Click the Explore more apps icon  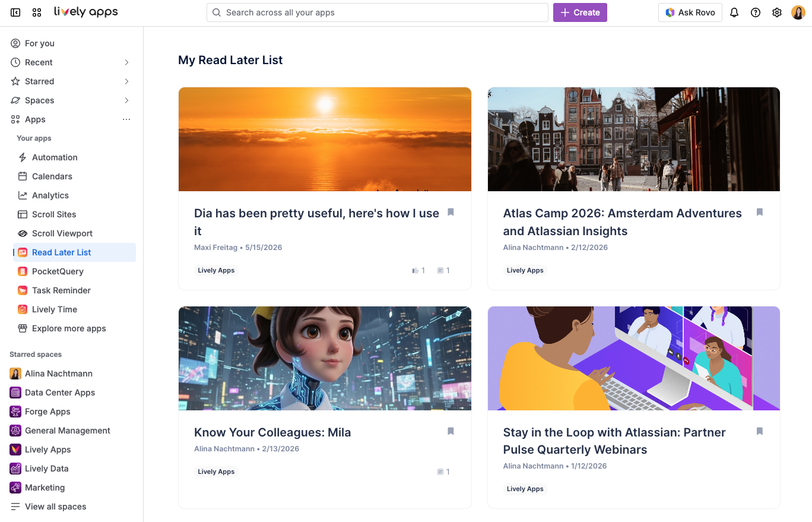(x=23, y=328)
